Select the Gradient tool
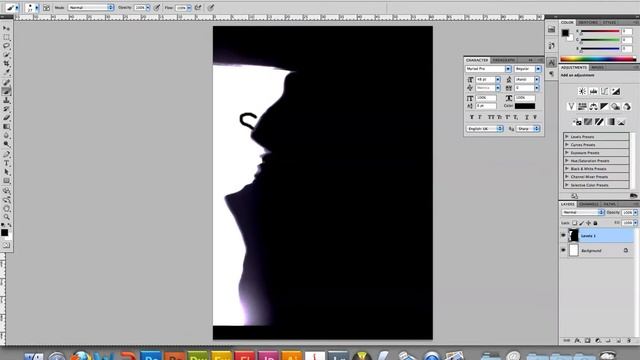Image resolution: width=640 pixels, height=360 pixels. click(x=6, y=127)
